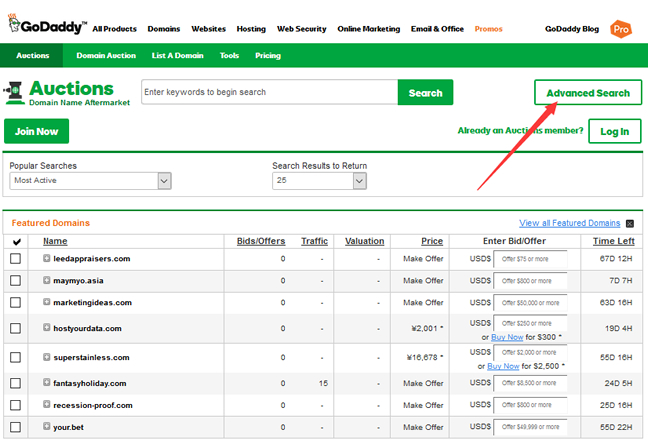Image resolution: width=648 pixels, height=441 pixels.
Task: Close the Featured Domains panel via X icon
Action: [630, 224]
